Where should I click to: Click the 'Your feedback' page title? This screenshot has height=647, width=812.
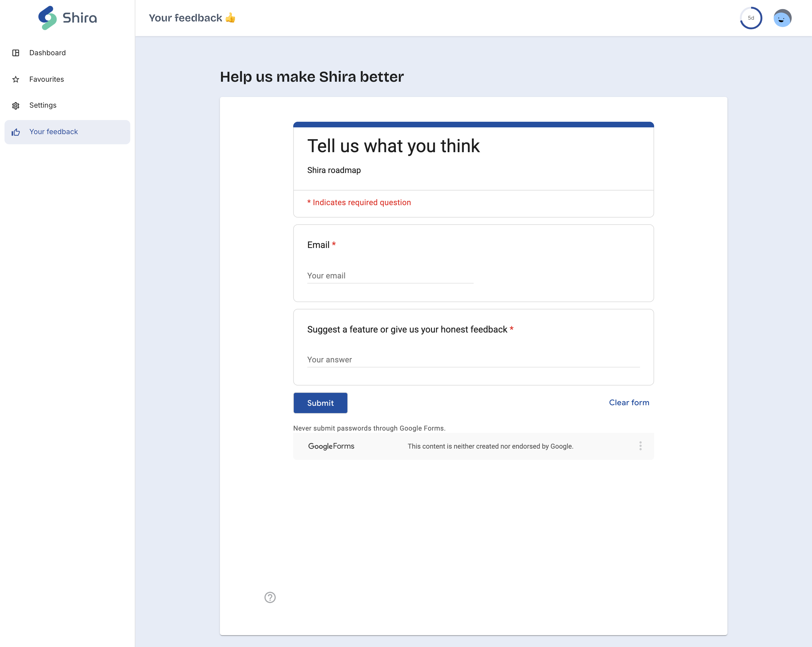tap(192, 18)
